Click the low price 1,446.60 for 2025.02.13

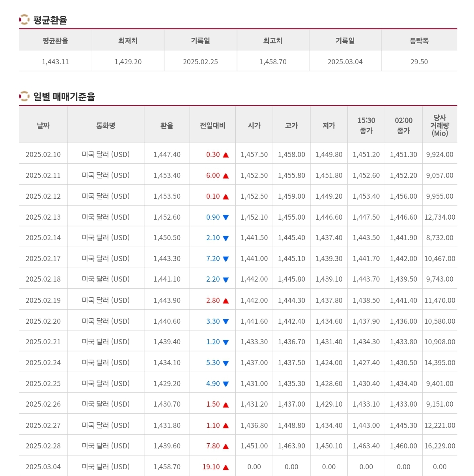tap(329, 217)
